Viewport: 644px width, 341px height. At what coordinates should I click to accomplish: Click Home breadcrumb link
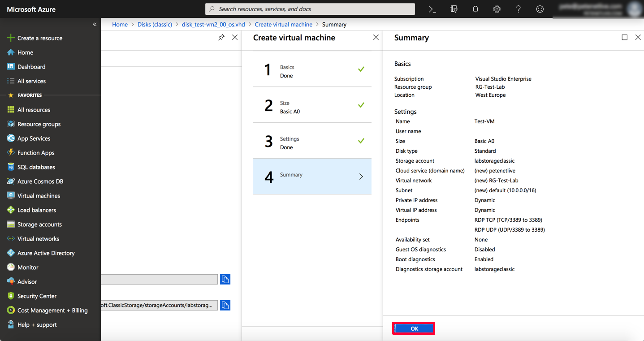coord(120,25)
